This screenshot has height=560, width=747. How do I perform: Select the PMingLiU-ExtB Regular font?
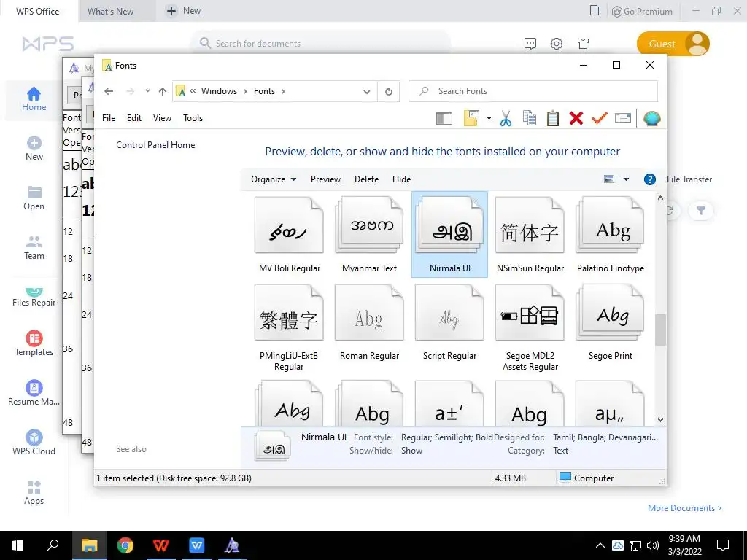[x=289, y=327]
